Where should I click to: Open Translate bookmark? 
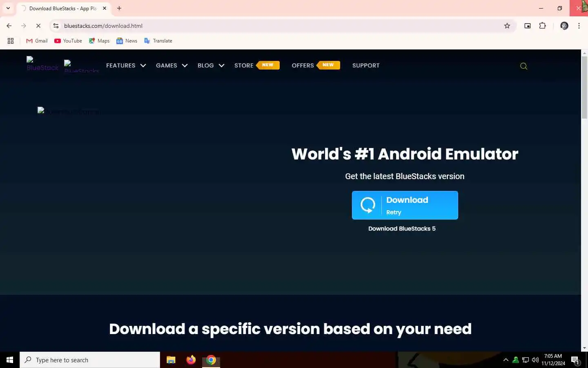click(158, 41)
